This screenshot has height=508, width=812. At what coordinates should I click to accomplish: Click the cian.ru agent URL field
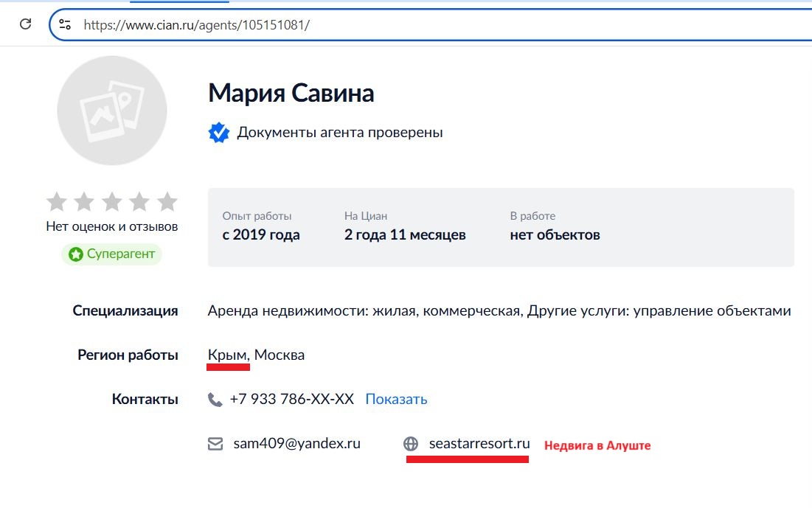pos(430,25)
